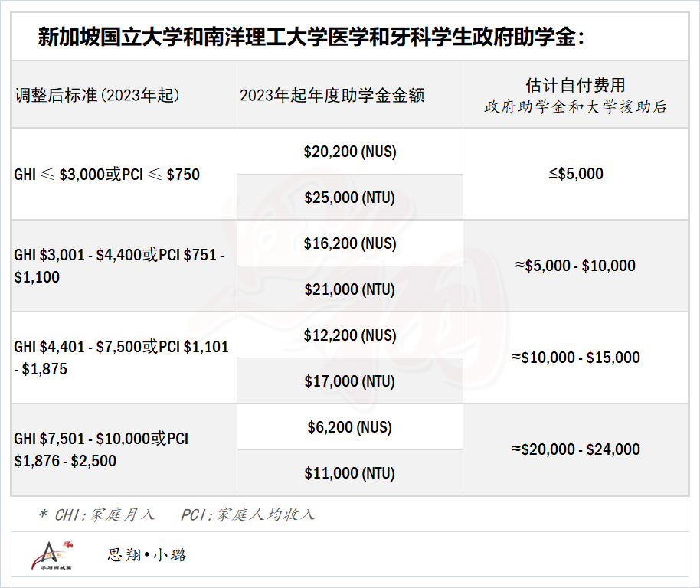Click the GHI $4,401 - $7,500 criteria
The image size is (700, 588).
tap(121, 358)
